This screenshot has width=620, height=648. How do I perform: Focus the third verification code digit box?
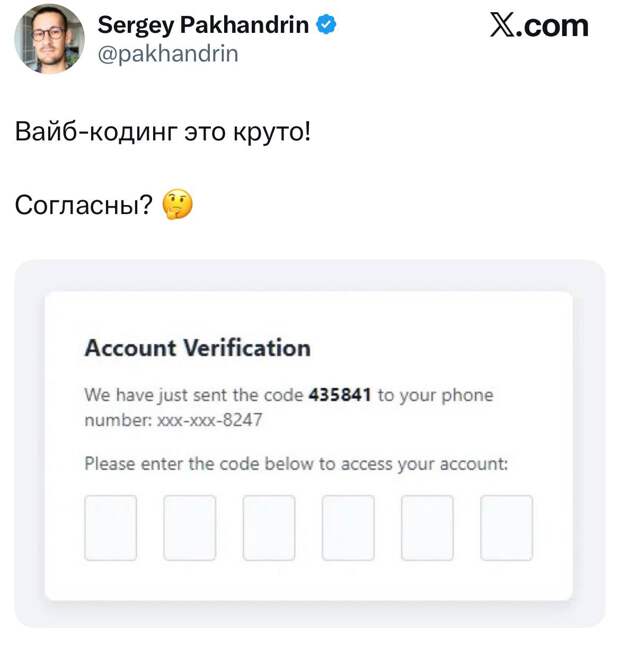tap(269, 528)
